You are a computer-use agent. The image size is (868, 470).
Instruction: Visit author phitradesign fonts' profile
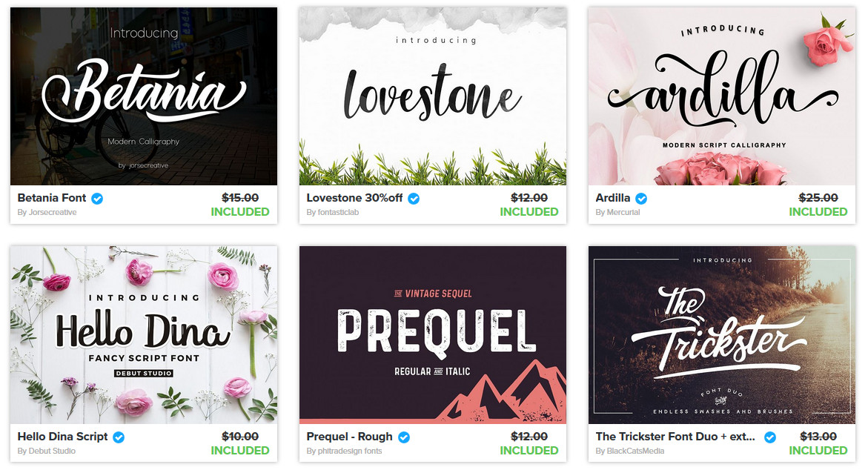(x=345, y=451)
